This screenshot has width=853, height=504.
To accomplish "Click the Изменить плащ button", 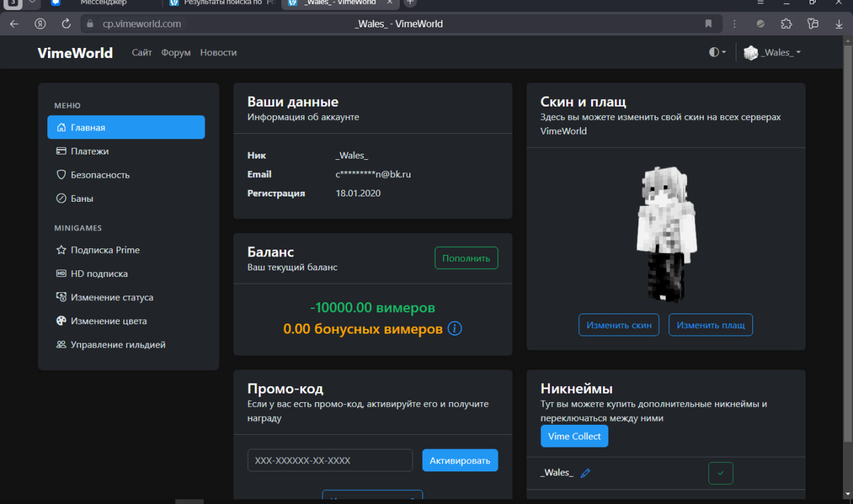I will pyautogui.click(x=710, y=325).
